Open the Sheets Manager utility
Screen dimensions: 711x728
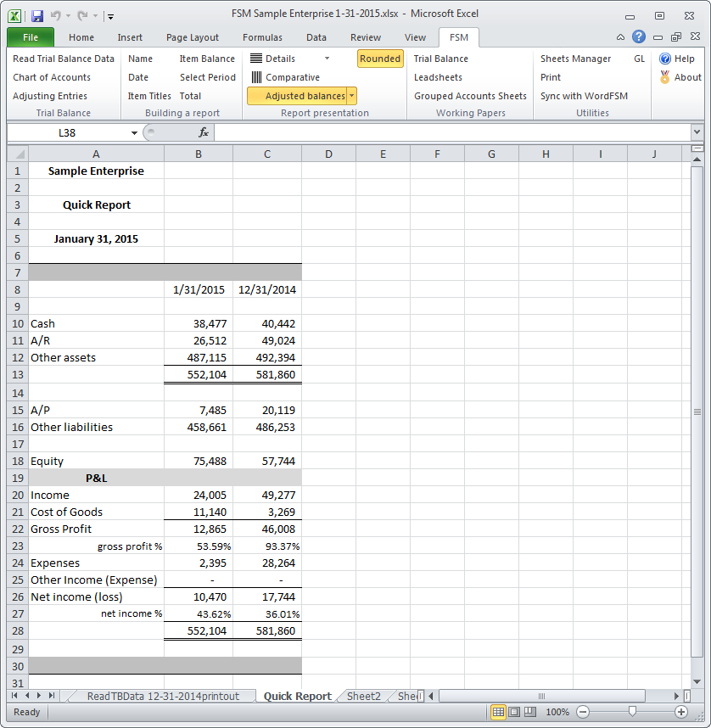click(575, 59)
